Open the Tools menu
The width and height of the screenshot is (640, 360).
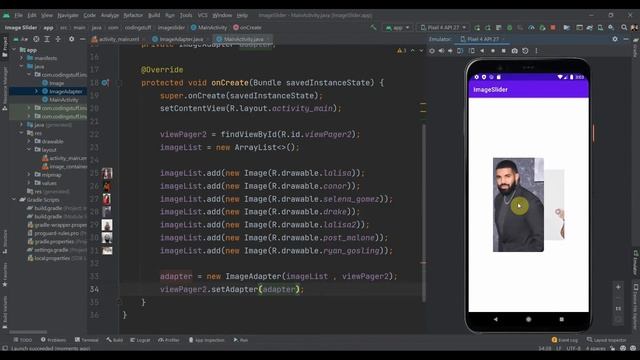click(x=186, y=15)
